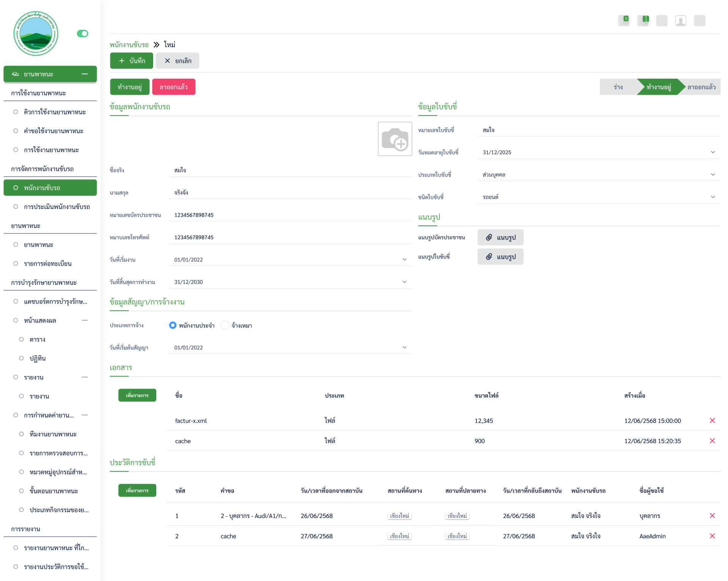Click the ชื่อจริง first name field

pos(290,170)
